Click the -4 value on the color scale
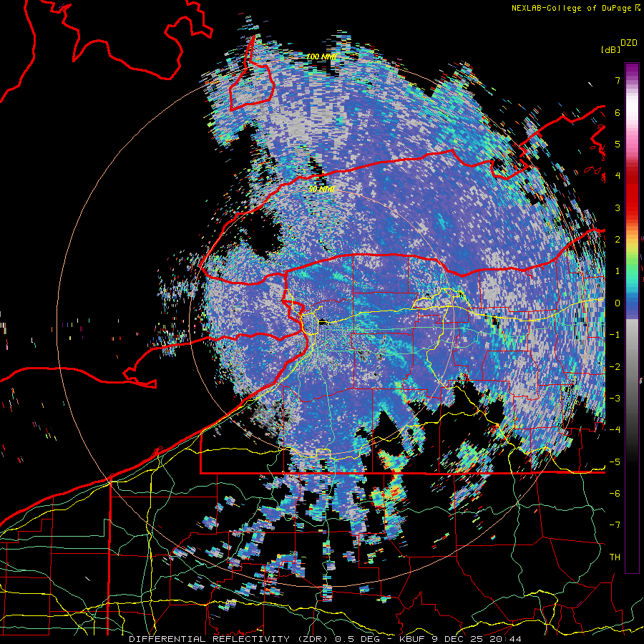The width and height of the screenshot is (644, 644). pos(615,430)
